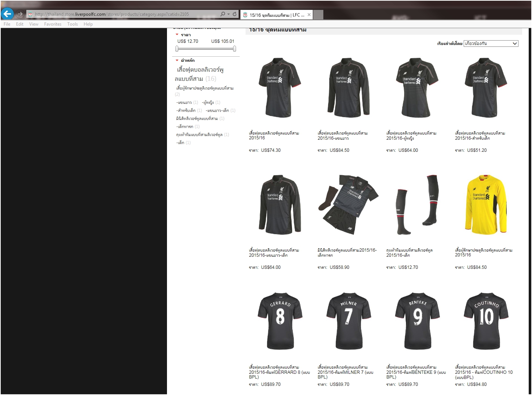Open the product title link above price US$74.30
The width and height of the screenshot is (532, 395).
coord(274,136)
